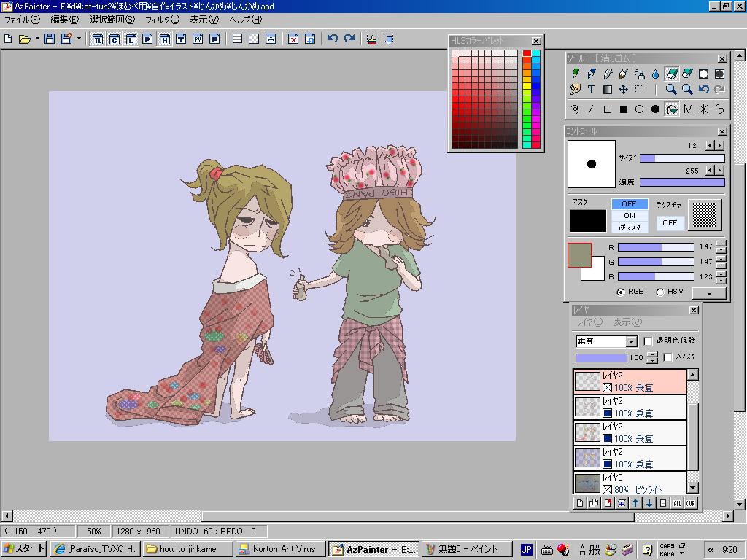Image resolution: width=747 pixels, height=560 pixels.
Task: Click the zoom in magnifier tool
Action: click(671, 90)
